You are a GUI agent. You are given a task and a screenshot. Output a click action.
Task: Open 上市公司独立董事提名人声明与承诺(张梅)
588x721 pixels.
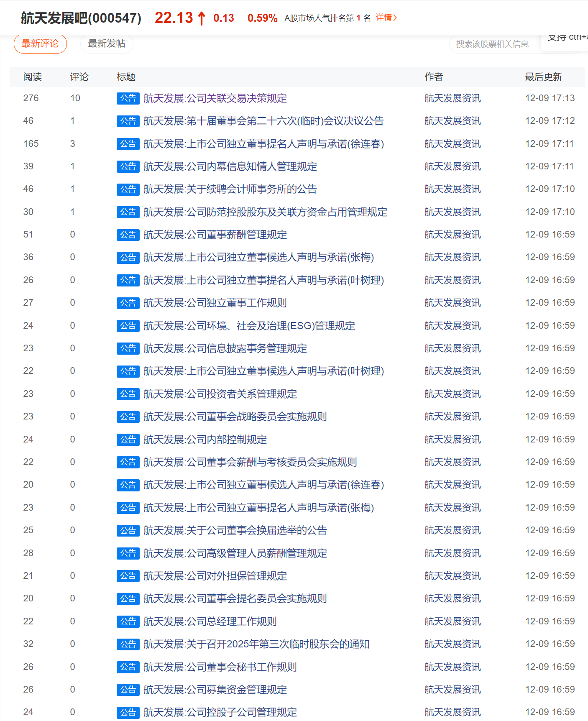point(258,508)
